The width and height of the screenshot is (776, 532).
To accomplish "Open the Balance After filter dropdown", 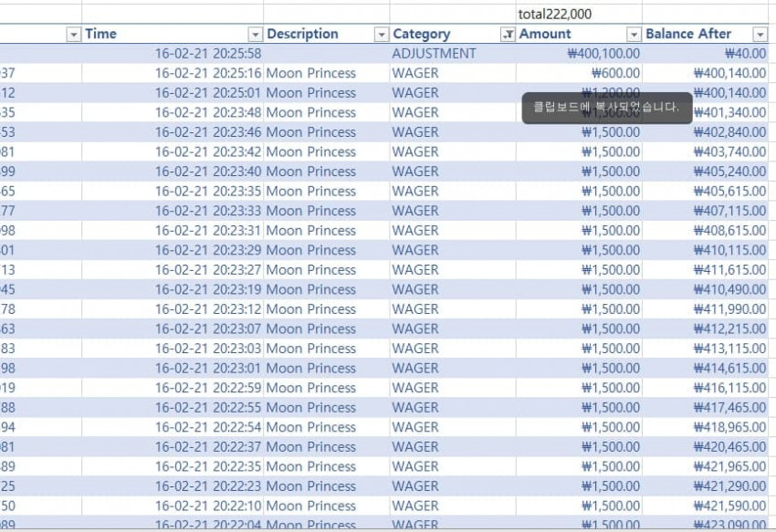I will click(760, 34).
